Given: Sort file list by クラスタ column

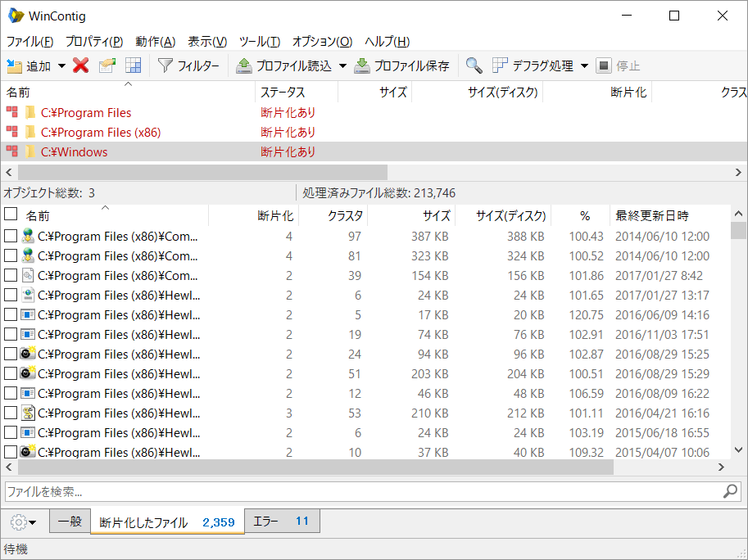Looking at the screenshot, I should click(333, 215).
